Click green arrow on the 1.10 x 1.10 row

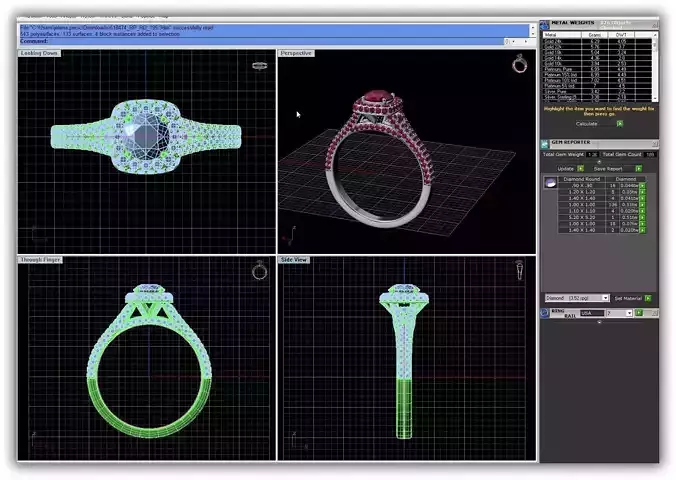[643, 211]
